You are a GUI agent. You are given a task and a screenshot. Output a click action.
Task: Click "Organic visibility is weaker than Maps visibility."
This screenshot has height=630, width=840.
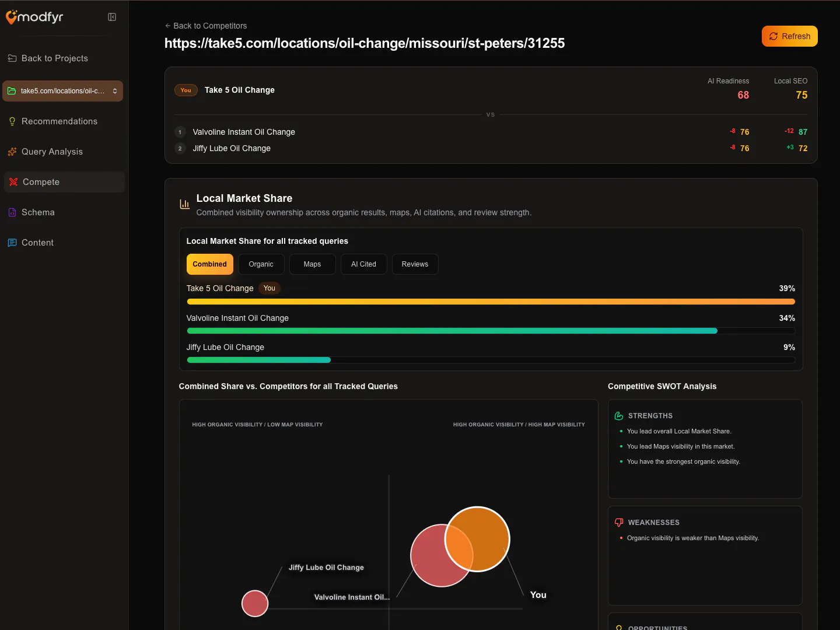coord(693,538)
